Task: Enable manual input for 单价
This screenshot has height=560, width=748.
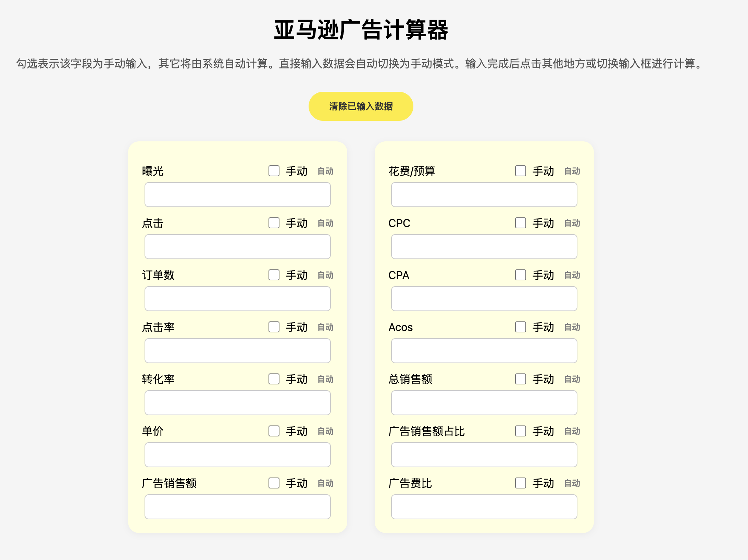Action: pos(274,431)
